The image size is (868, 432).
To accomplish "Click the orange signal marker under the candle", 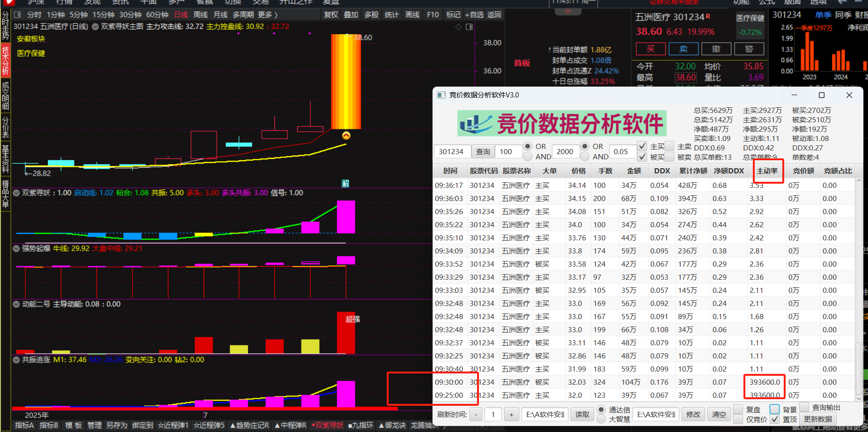I will point(346,135).
